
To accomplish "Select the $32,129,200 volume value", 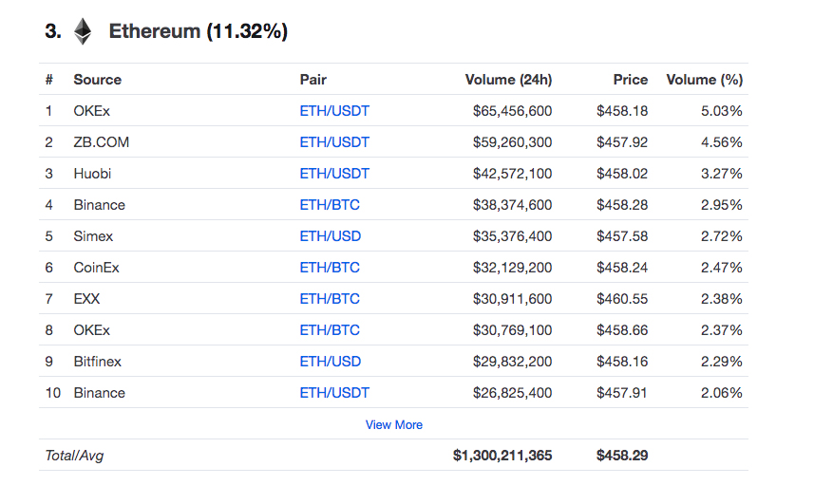I will [x=512, y=268].
